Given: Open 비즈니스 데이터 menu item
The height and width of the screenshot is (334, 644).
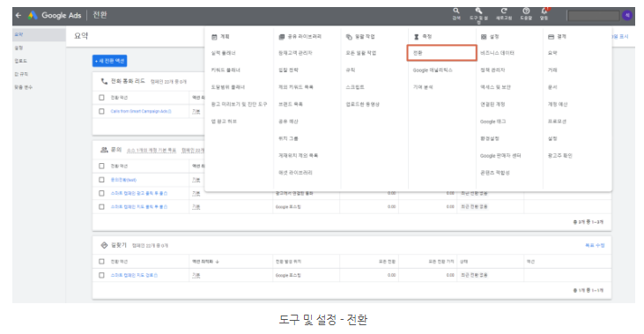Looking at the screenshot, I should click(x=498, y=53).
